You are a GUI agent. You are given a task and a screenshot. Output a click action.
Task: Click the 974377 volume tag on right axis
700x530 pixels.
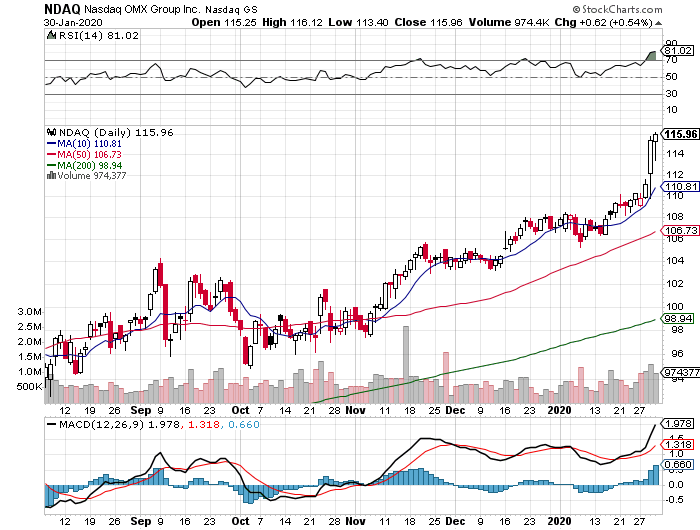(679, 373)
